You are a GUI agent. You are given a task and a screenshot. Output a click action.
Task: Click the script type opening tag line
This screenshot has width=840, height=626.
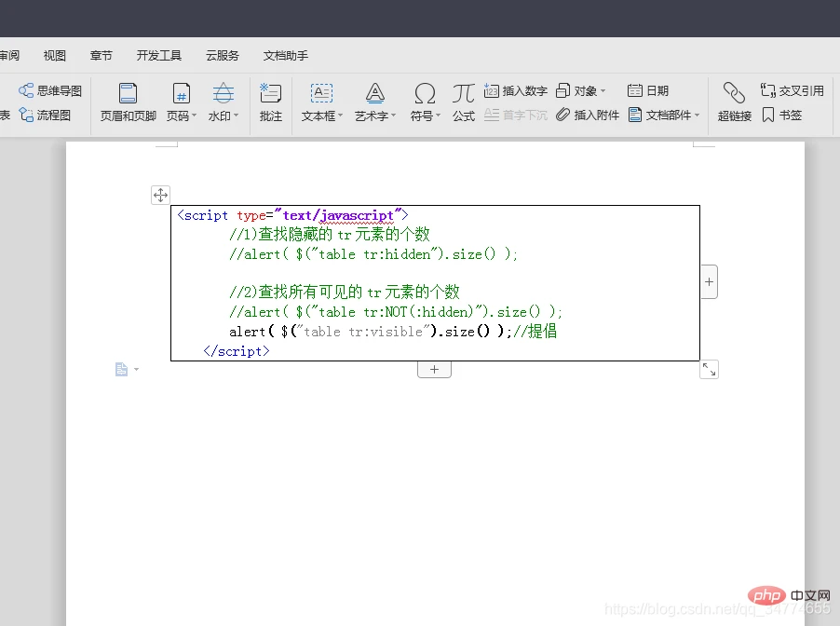point(292,215)
